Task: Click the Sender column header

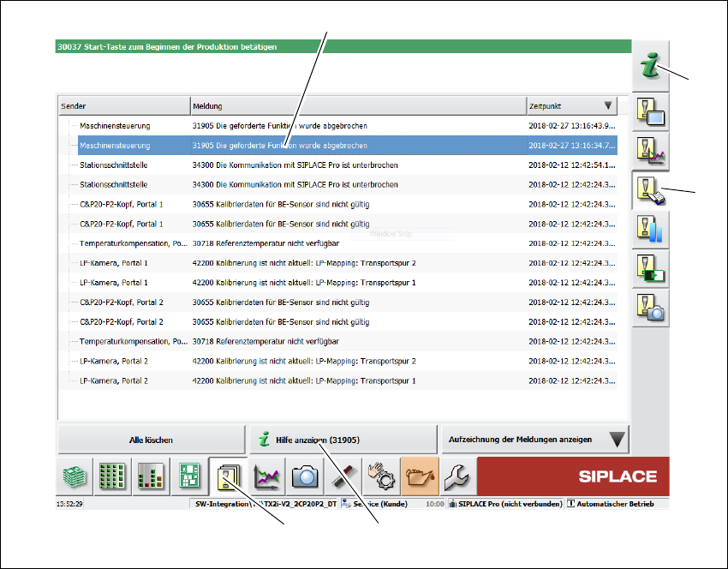Action: click(x=124, y=106)
